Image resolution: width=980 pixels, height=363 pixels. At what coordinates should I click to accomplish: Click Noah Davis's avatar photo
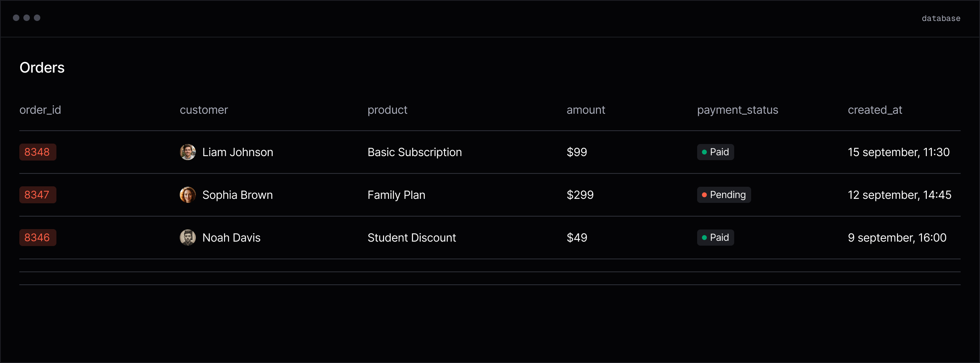click(188, 238)
